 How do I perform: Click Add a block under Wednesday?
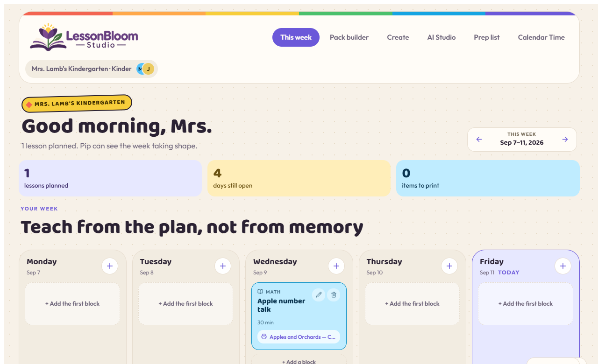tap(299, 359)
